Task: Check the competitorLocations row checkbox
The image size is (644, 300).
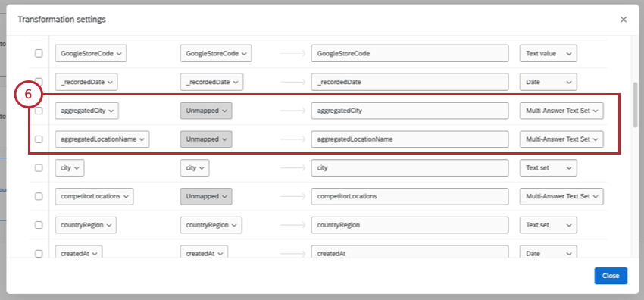Action: point(39,196)
